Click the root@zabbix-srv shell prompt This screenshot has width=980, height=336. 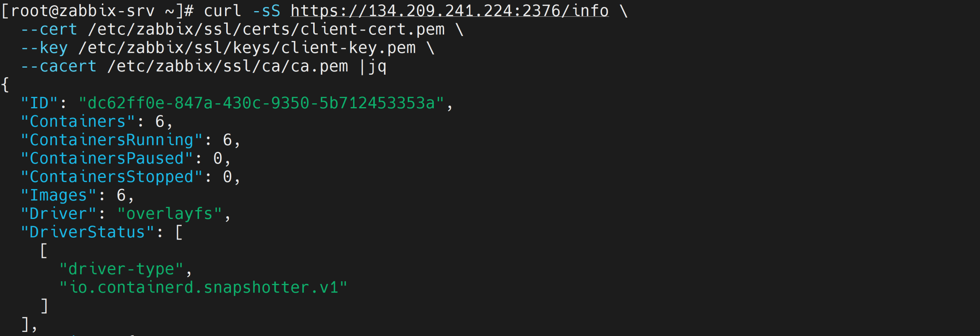pyautogui.click(x=82, y=11)
